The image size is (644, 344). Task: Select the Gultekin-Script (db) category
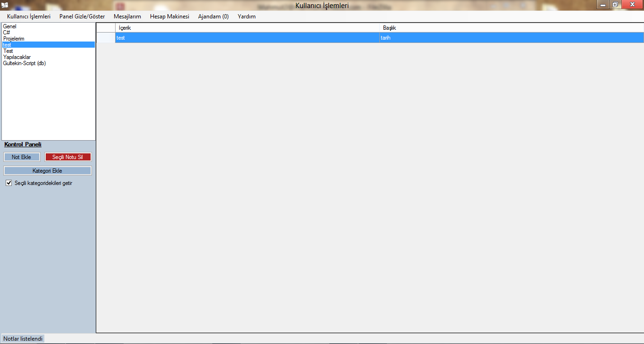click(x=25, y=63)
